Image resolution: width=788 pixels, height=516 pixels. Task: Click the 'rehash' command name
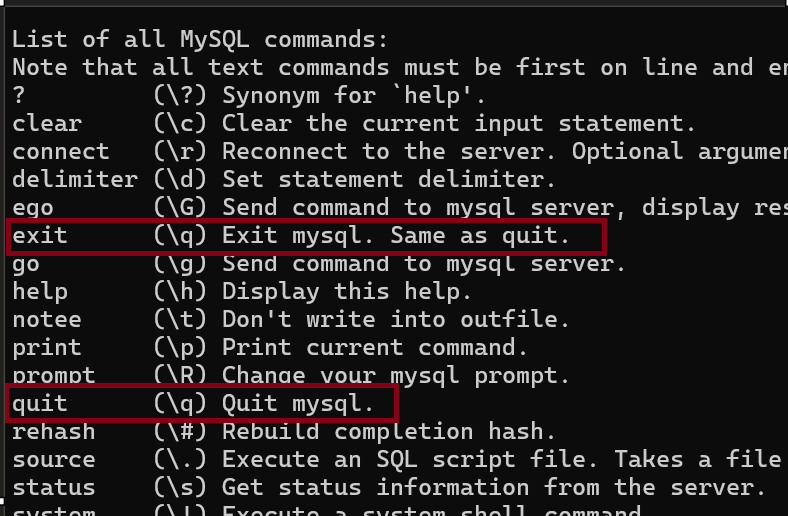click(x=54, y=432)
